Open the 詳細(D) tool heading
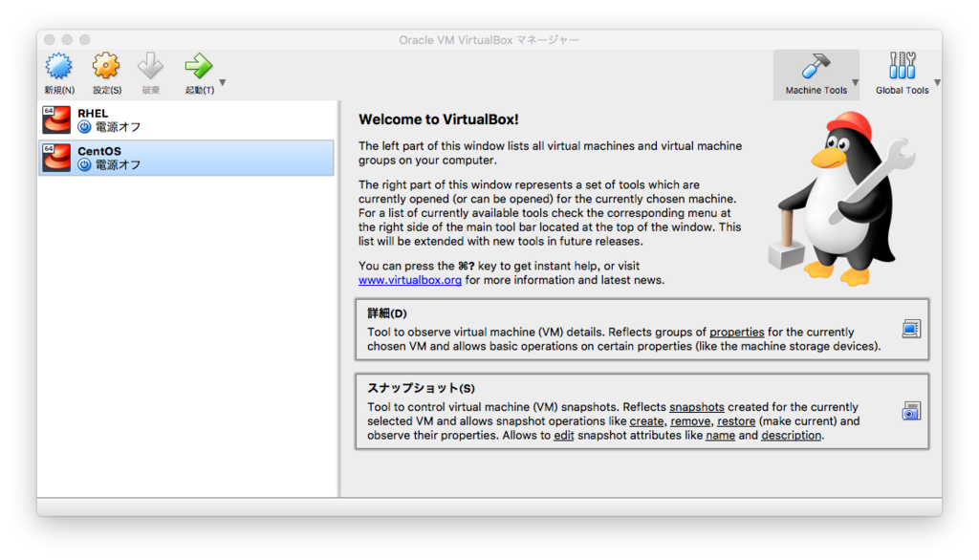The height and width of the screenshot is (560, 979). click(x=387, y=312)
